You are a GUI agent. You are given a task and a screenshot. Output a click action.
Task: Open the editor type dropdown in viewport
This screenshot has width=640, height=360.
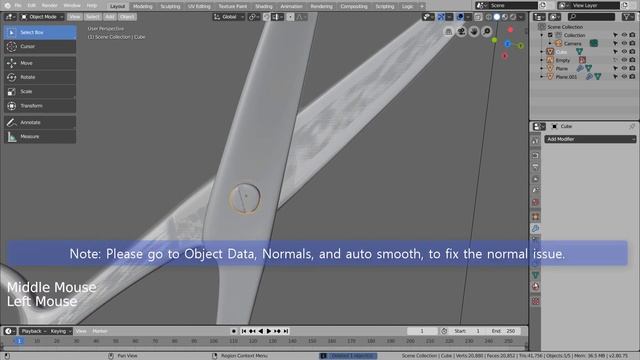click(10, 17)
